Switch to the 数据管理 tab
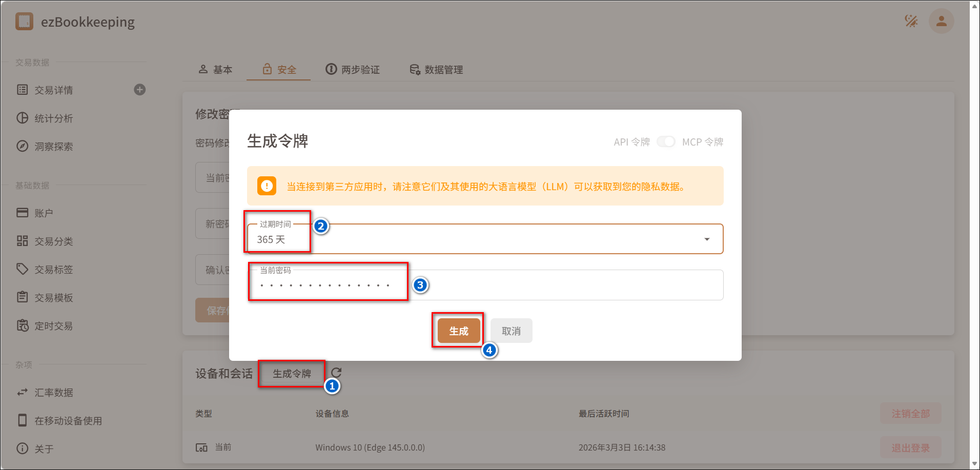The image size is (980, 470). [x=436, y=70]
